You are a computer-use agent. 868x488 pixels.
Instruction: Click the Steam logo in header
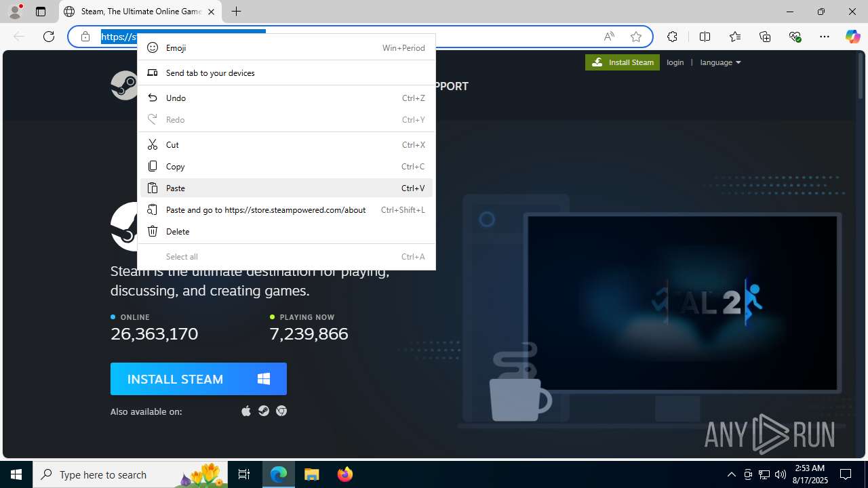125,85
